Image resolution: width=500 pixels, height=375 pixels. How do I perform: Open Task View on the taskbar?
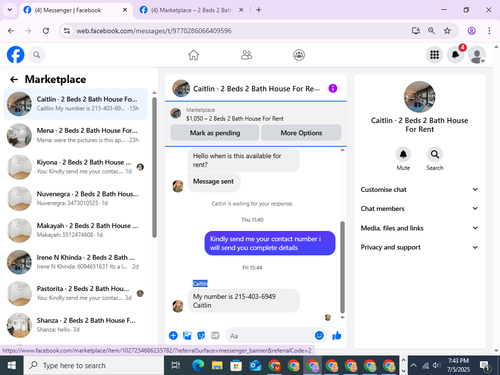(x=176, y=365)
